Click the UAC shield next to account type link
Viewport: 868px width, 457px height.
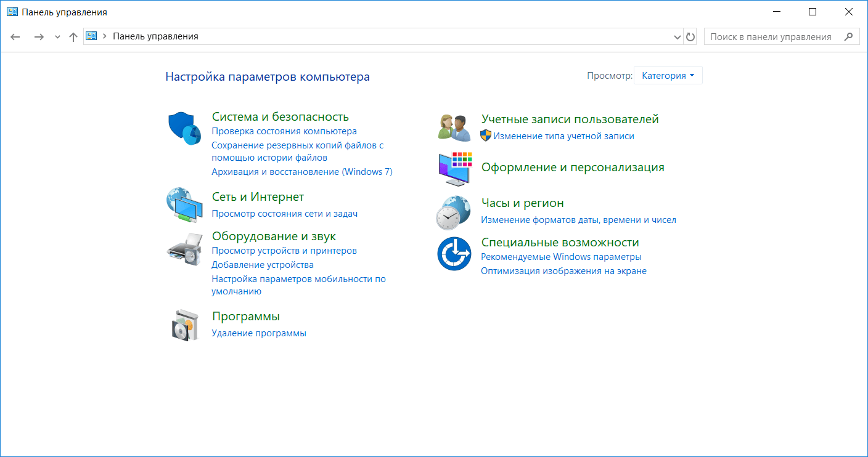point(486,136)
